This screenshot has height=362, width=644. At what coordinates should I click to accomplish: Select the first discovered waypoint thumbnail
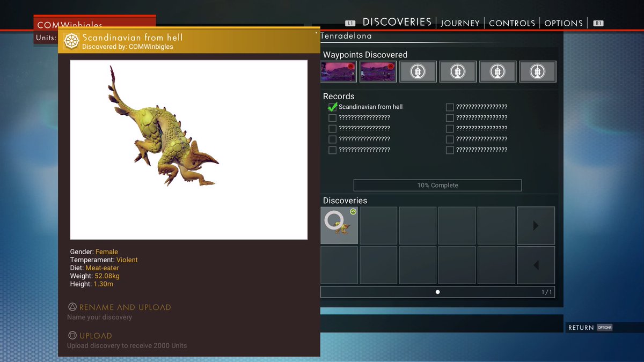tap(339, 71)
